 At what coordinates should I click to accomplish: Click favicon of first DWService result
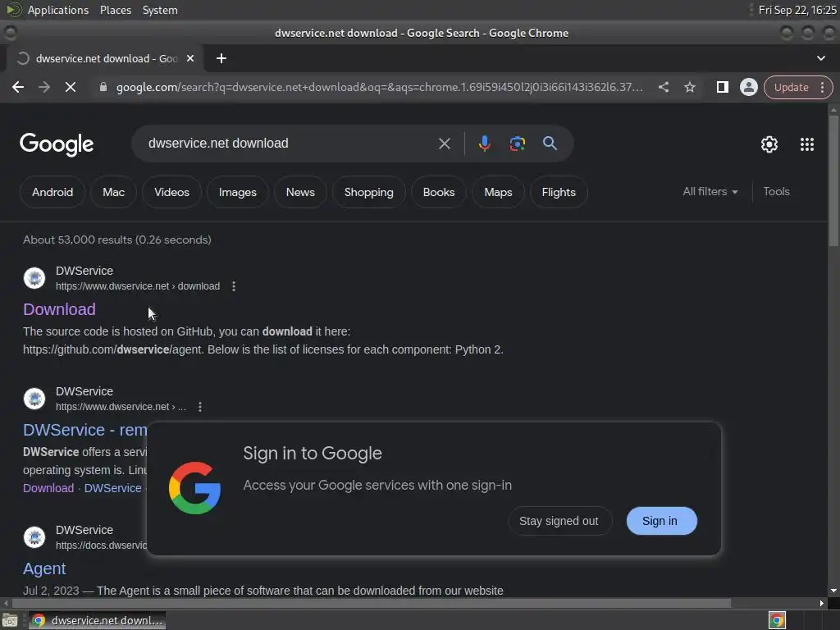point(34,278)
